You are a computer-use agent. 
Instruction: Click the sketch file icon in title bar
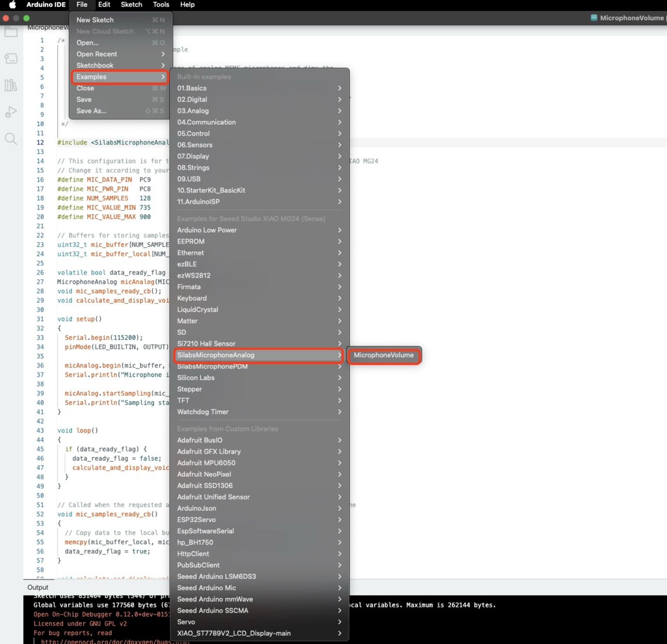pos(594,18)
